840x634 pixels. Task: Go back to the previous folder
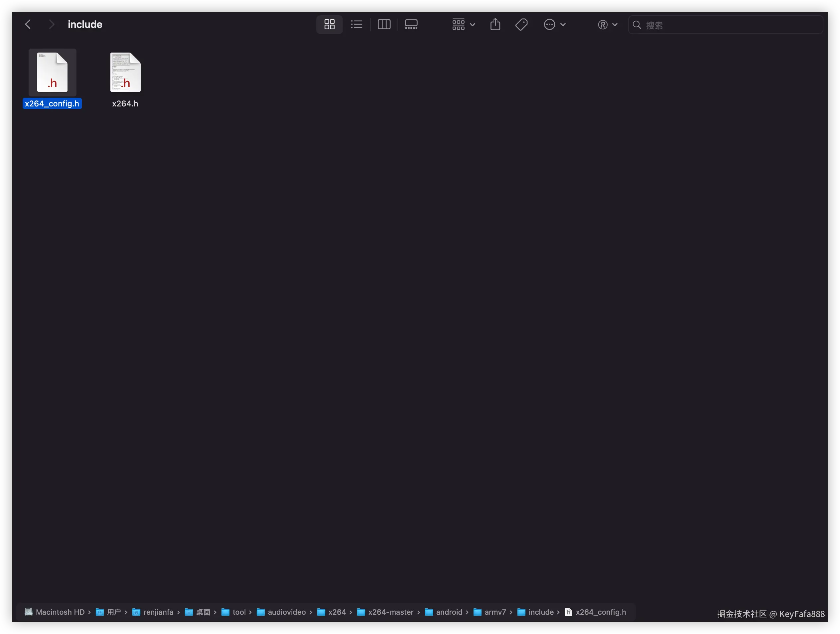(28, 25)
